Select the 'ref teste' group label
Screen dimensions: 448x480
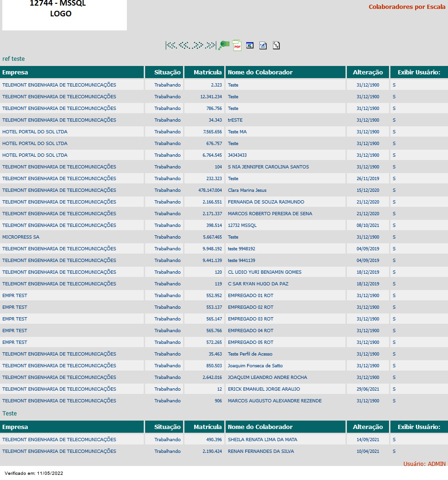14,59
